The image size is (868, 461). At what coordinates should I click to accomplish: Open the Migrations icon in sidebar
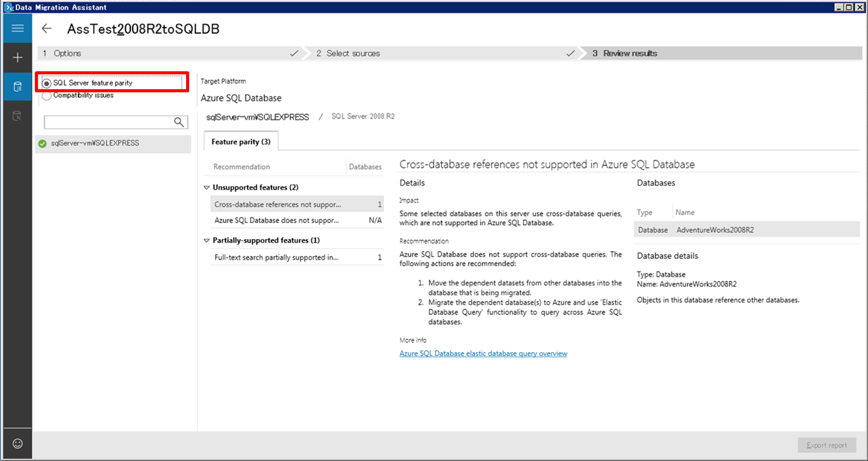pos(17,116)
